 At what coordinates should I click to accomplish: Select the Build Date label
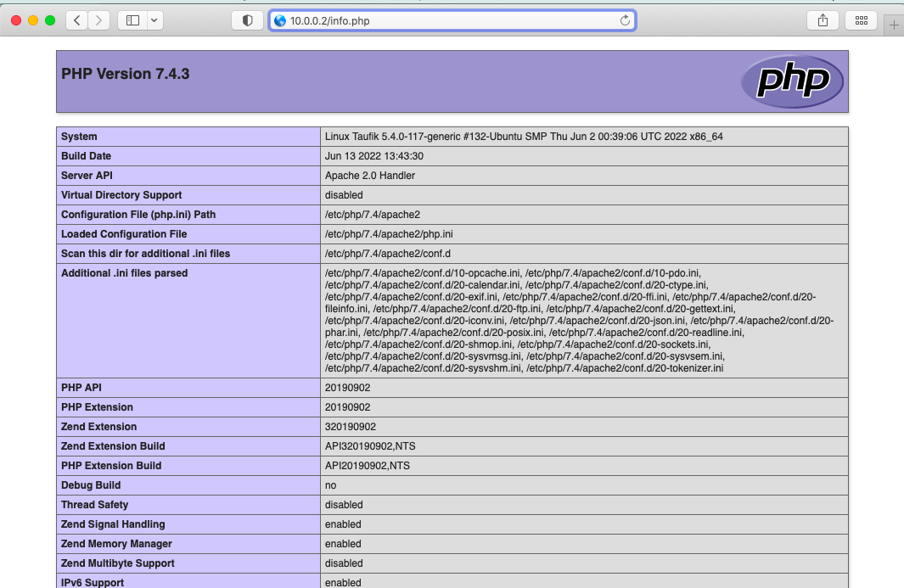point(86,156)
